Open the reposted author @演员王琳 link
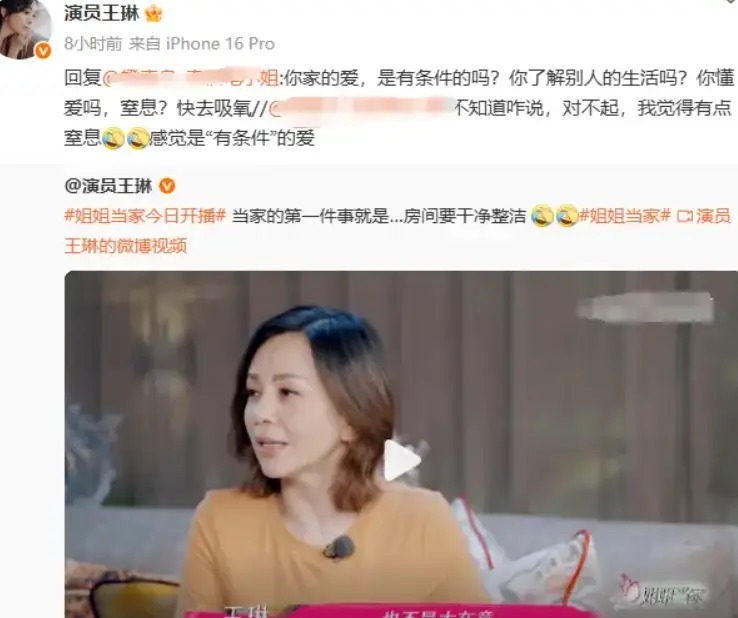Viewport: 738px width, 618px height. (108, 186)
